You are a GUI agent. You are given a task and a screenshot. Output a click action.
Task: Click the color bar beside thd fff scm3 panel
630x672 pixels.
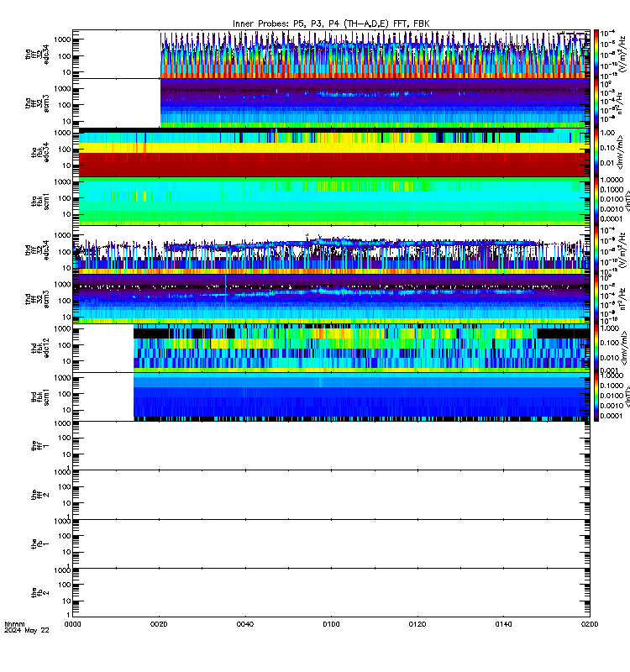(x=596, y=299)
